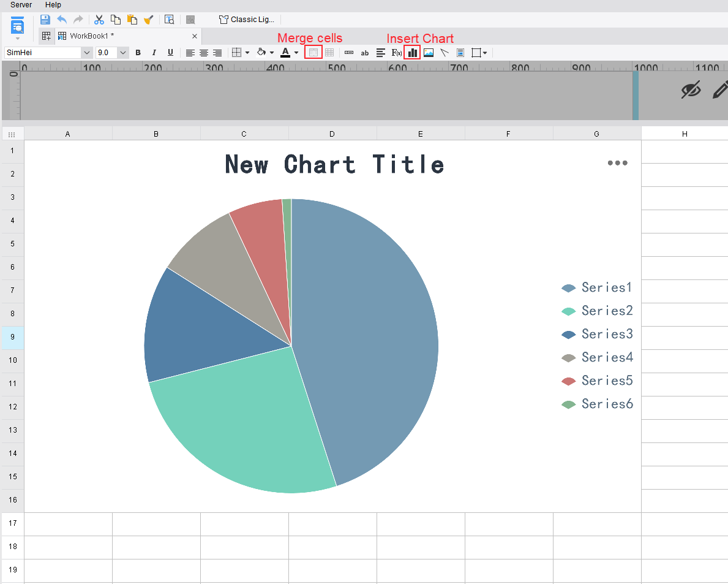Expand the font color dropdown arrow
Screen dimensions: 728x584
click(296, 53)
